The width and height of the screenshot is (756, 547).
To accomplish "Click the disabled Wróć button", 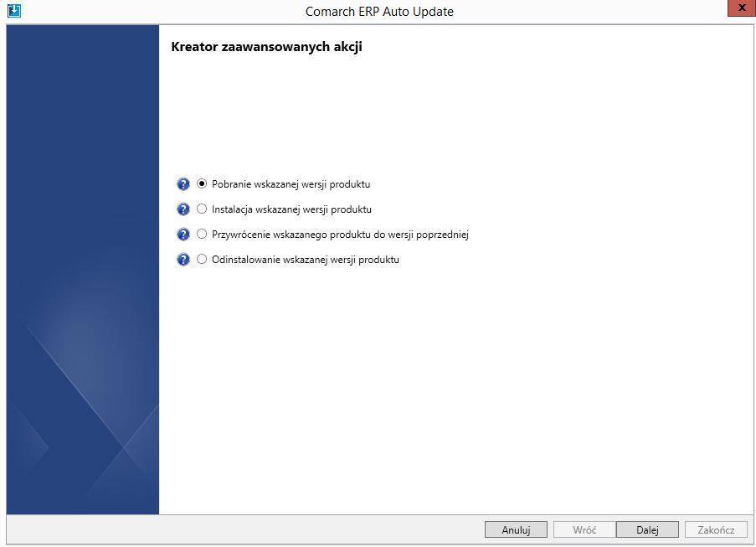I will (x=584, y=529).
